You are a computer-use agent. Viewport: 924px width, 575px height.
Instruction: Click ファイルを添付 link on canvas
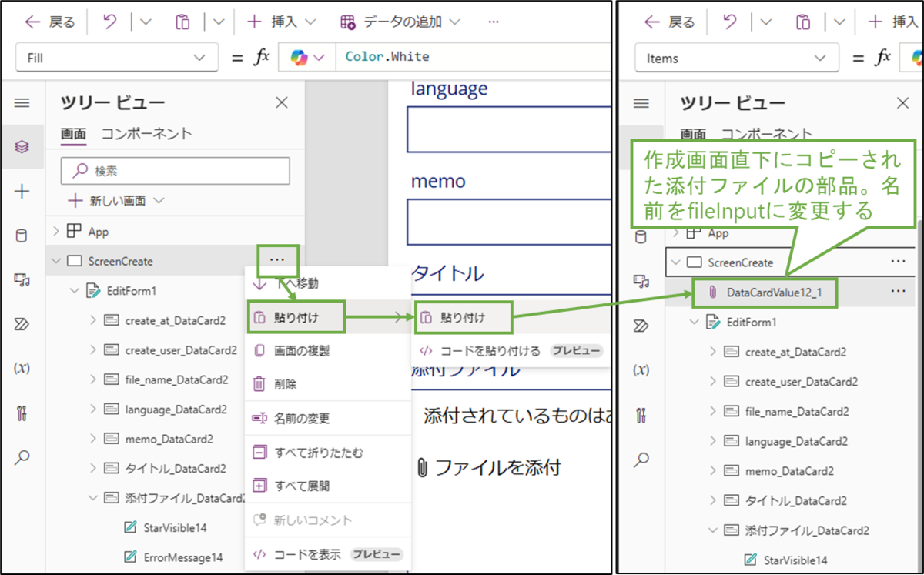(488, 466)
